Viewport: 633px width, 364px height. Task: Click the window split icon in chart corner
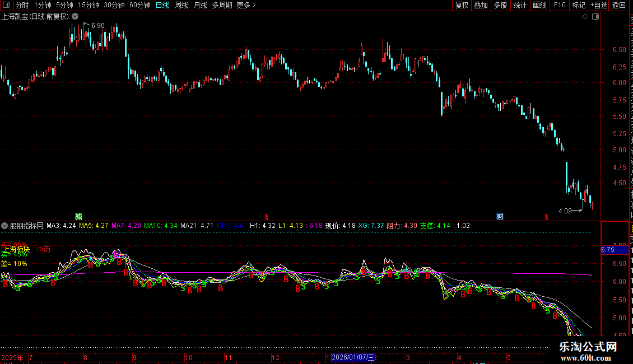(595, 17)
